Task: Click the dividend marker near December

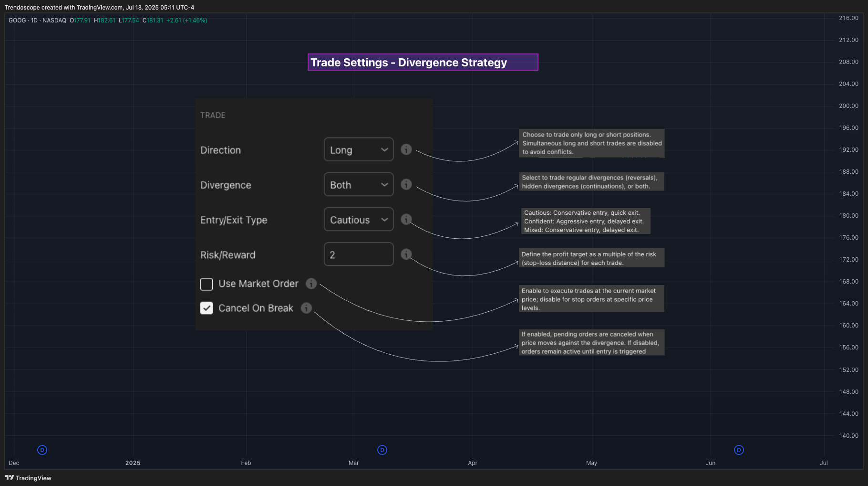Action: [42, 450]
